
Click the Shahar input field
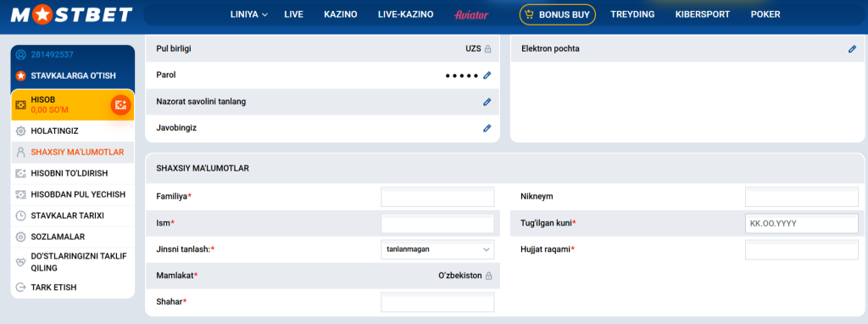(x=437, y=302)
